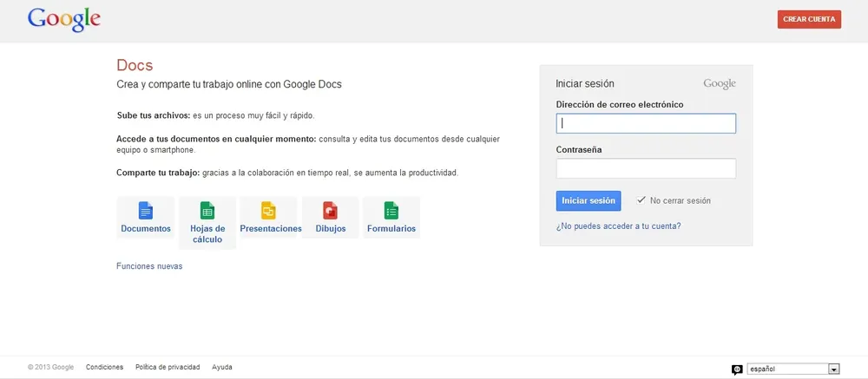This screenshot has height=379, width=868.
Task: Open the green Formularios icon
Action: 391,211
